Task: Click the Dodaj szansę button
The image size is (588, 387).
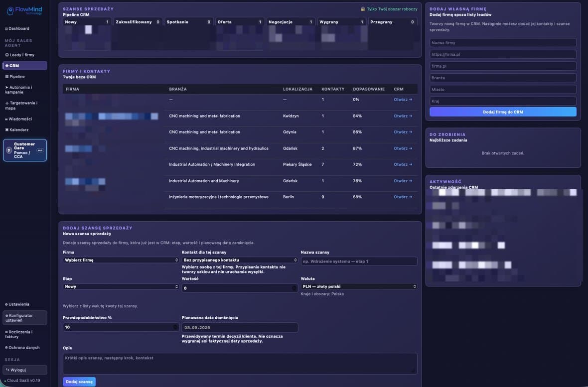Action: pyautogui.click(x=79, y=382)
